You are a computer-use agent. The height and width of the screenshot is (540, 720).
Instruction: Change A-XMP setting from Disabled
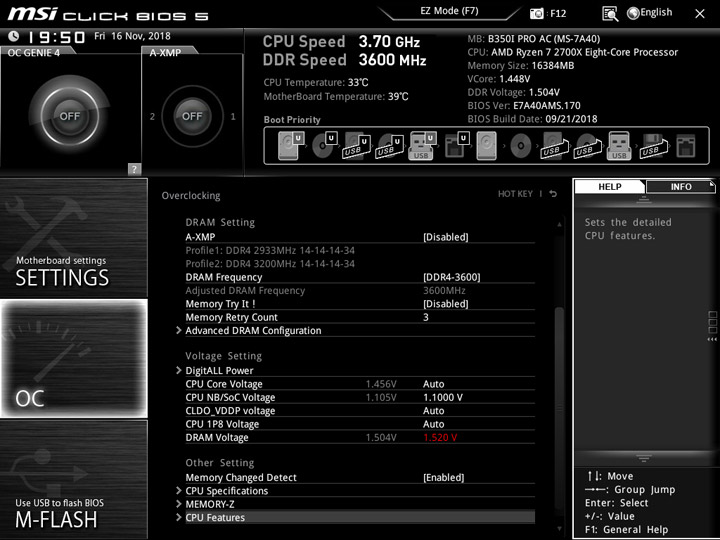[x=445, y=237]
